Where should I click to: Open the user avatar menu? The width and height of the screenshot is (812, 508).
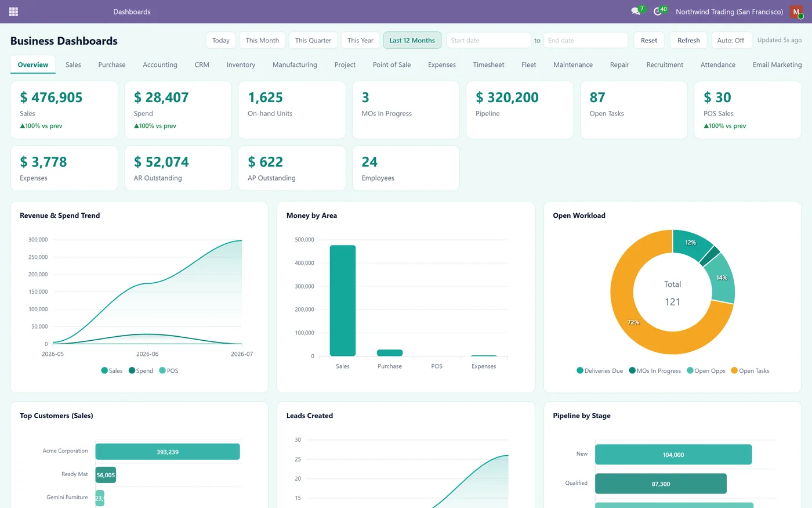click(796, 12)
